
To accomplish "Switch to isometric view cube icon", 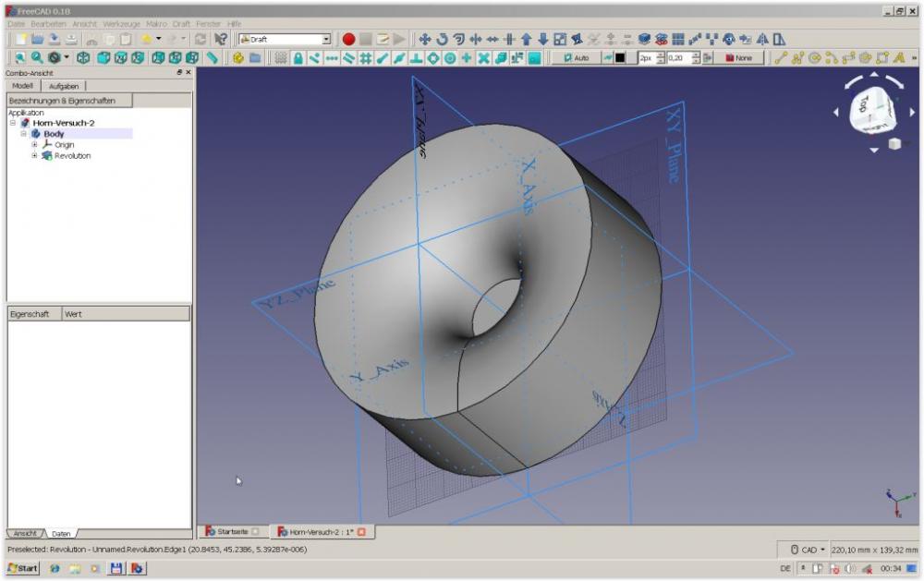I will point(83,58).
